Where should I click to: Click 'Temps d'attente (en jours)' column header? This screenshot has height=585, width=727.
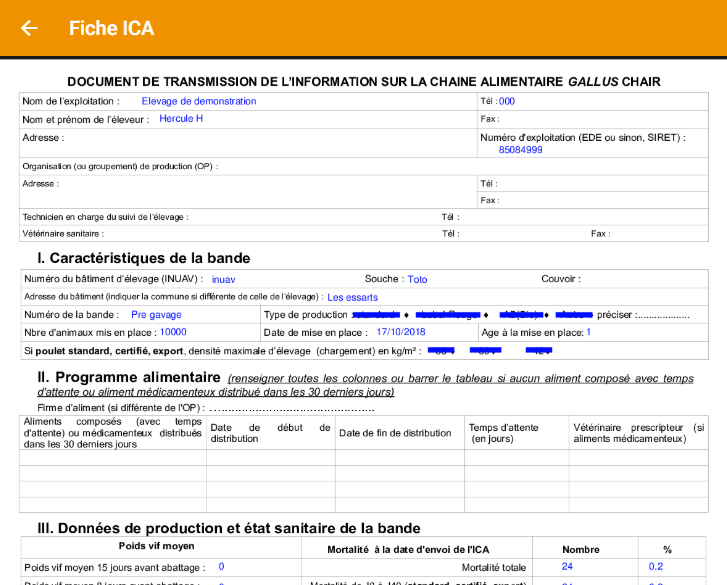pyautogui.click(x=504, y=433)
